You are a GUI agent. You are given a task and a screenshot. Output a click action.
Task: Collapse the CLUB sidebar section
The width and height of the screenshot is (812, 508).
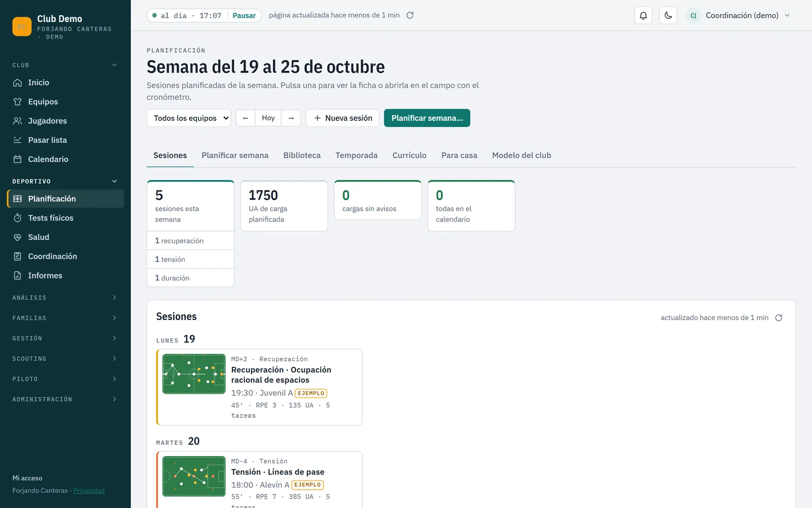(x=65, y=65)
